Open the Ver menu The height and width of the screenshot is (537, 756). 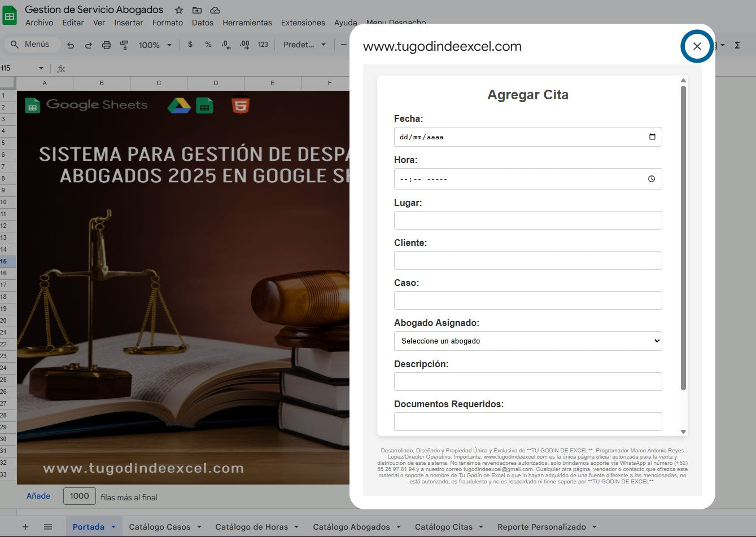click(x=99, y=23)
